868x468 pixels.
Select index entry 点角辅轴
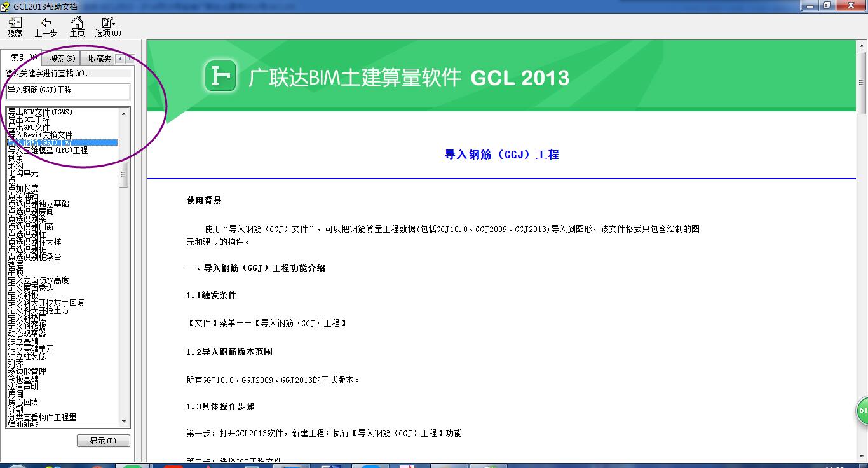pos(23,196)
